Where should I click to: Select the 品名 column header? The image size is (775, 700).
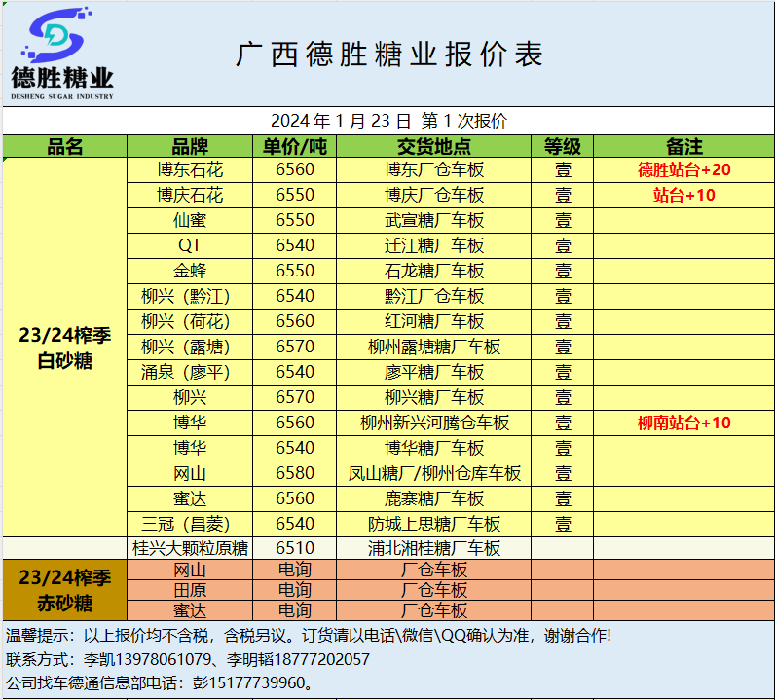[65, 147]
